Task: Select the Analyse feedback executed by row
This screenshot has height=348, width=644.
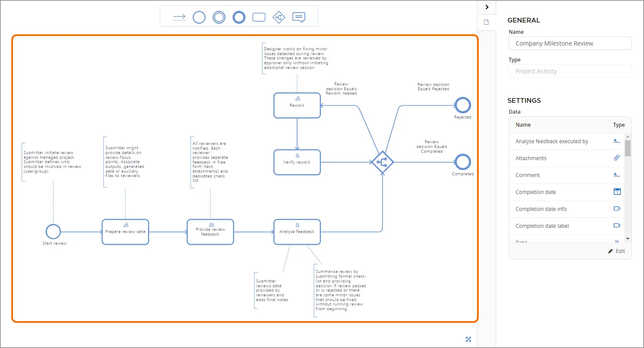Action: 567,141
